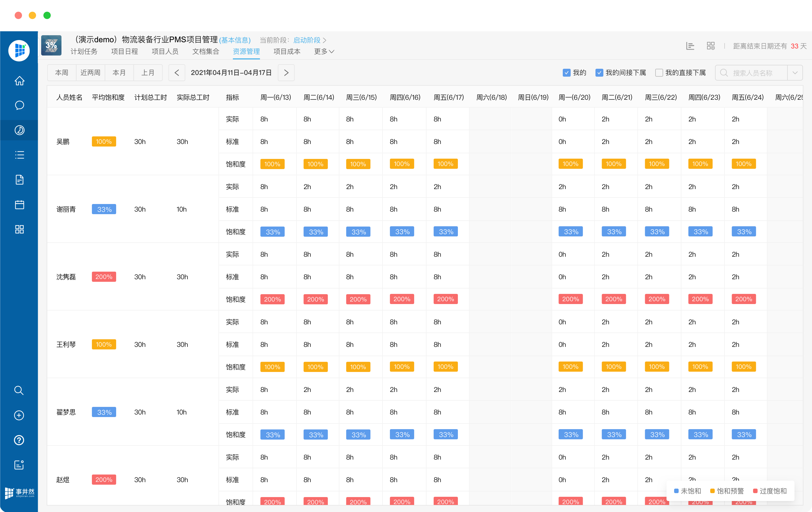
Task: Click the list tasks sidebar icon
Action: click(19, 155)
